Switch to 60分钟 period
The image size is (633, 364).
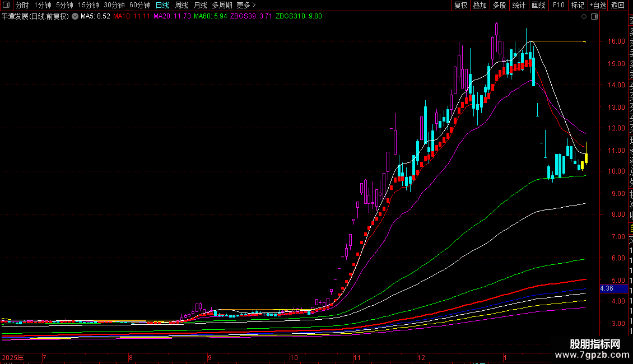[140, 6]
